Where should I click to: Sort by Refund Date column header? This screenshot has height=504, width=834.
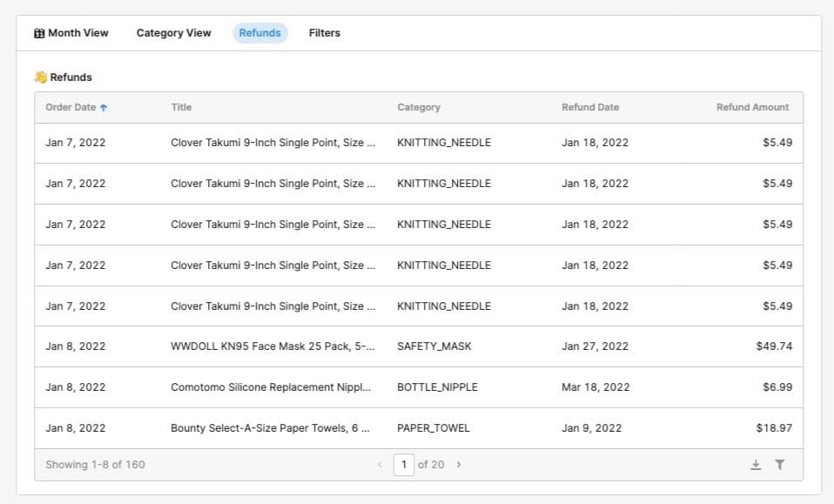[589, 106]
